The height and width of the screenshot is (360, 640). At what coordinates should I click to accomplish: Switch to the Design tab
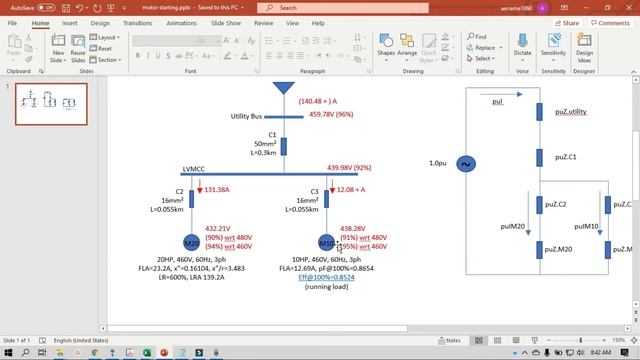click(x=100, y=23)
